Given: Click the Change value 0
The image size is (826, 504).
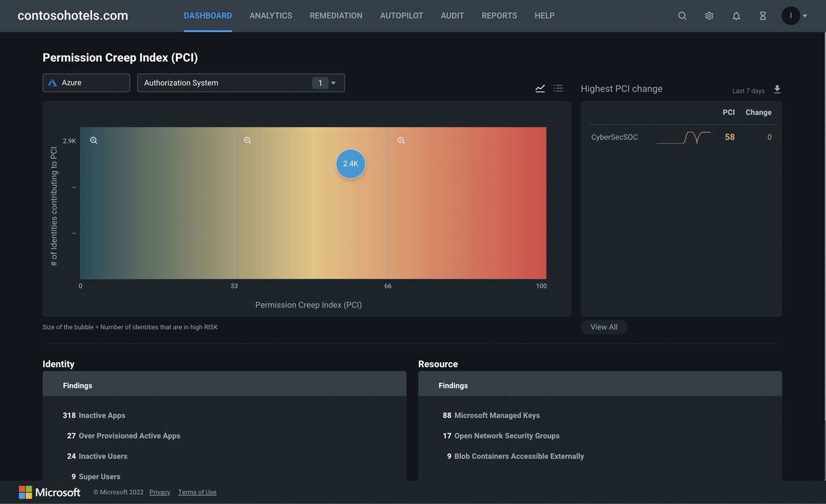Looking at the screenshot, I should coord(769,137).
